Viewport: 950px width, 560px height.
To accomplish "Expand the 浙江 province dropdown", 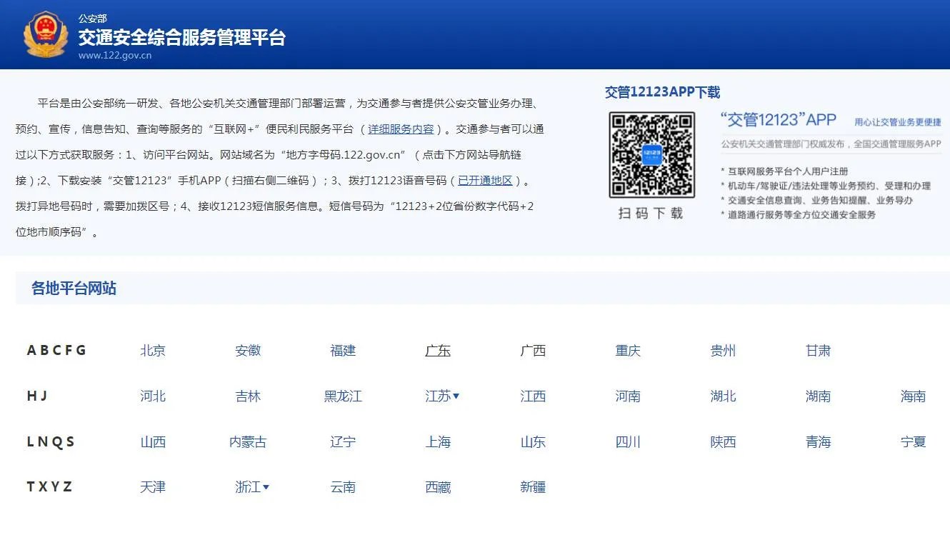I will click(252, 486).
